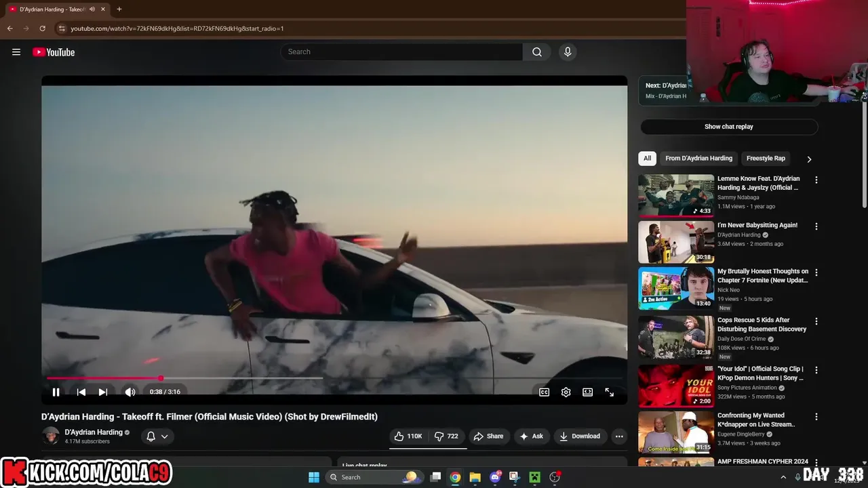This screenshot has height=488, width=868.
Task: Toggle closed captions on the player
Action: point(544,392)
